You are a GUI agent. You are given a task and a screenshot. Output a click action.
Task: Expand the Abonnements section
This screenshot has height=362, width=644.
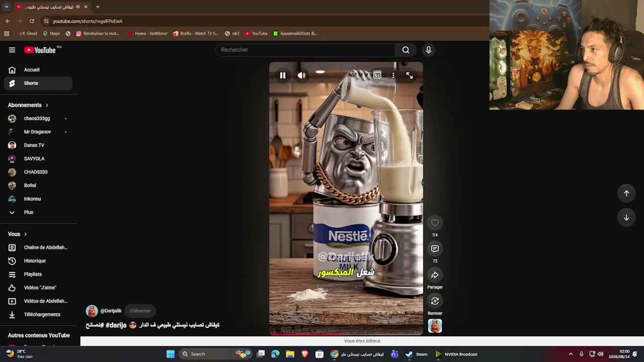tap(28, 105)
